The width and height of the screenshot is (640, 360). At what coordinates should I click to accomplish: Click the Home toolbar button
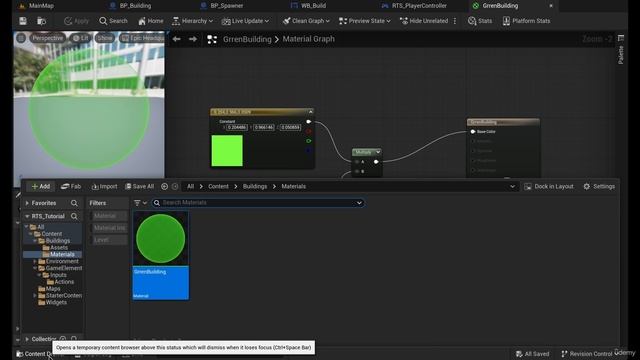(151, 21)
